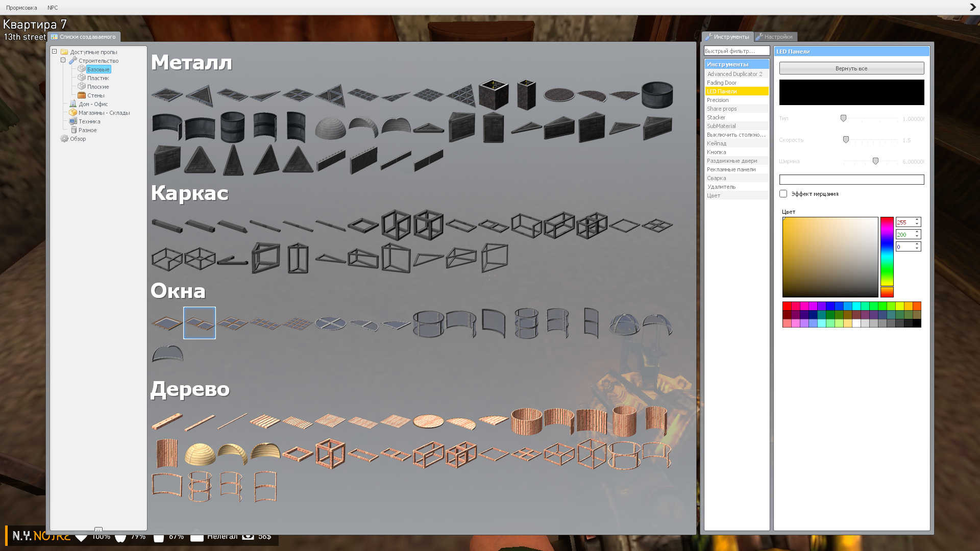Viewport: 980px width, 551px height.
Task: Pick the tall metal pyramid prop
Action: [x=233, y=160]
